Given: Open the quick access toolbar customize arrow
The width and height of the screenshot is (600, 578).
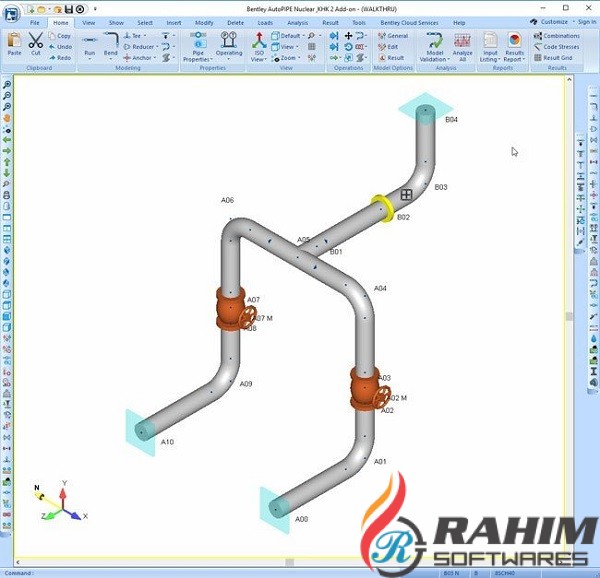Looking at the screenshot, I should (x=95, y=9).
